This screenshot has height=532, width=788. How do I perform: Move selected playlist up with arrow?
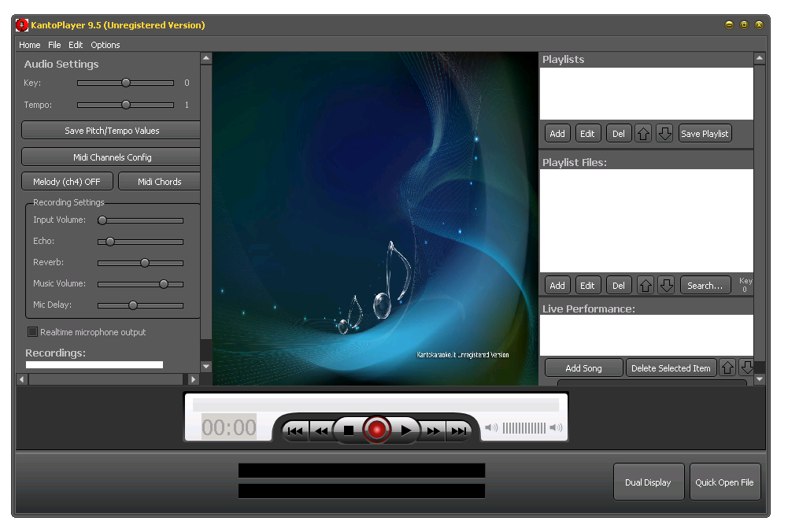pos(643,134)
